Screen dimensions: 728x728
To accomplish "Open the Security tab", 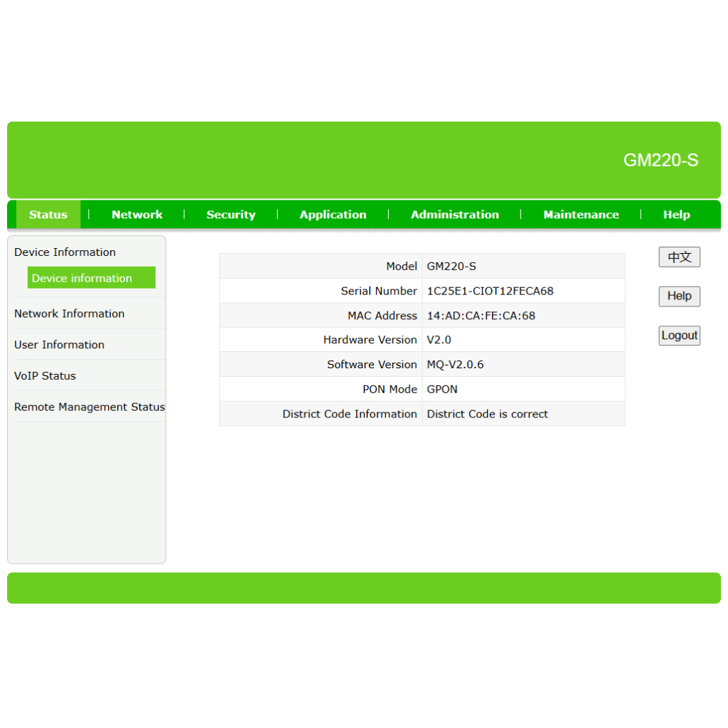I will tap(230, 215).
